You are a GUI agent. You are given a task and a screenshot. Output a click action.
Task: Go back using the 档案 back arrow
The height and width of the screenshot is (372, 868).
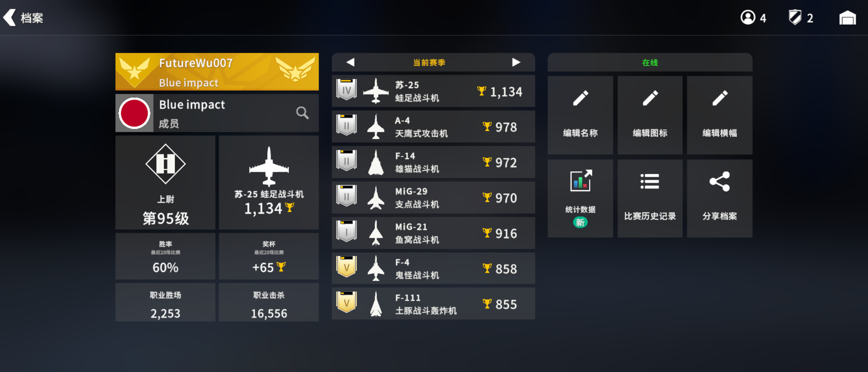coord(10,18)
